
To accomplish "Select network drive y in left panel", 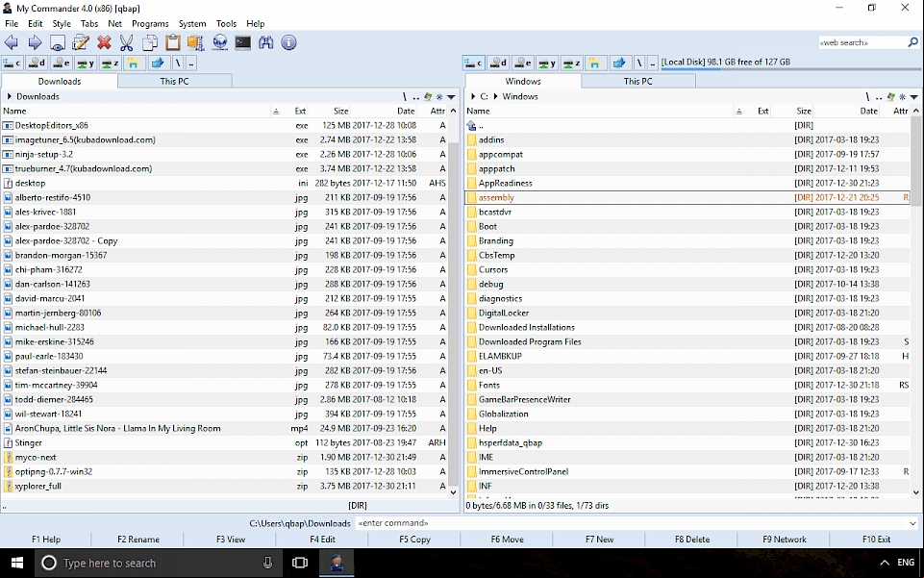I will (85, 63).
